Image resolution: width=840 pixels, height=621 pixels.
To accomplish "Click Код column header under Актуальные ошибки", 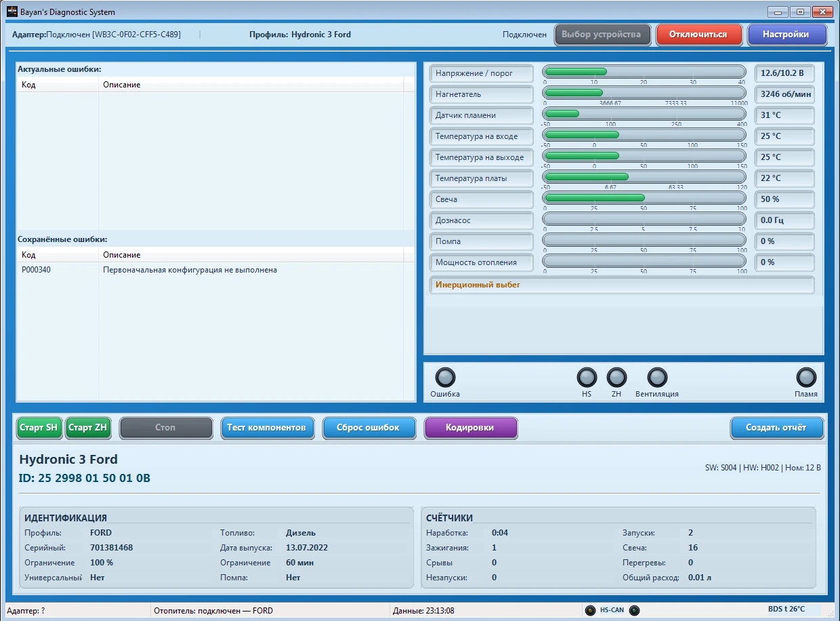I will click(x=58, y=85).
